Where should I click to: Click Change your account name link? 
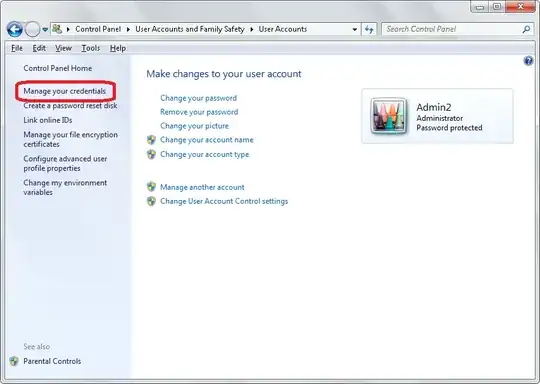[207, 140]
